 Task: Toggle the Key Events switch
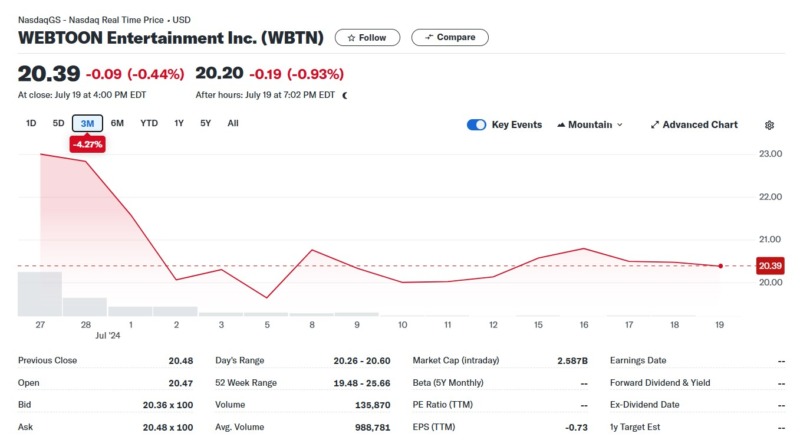[477, 125]
